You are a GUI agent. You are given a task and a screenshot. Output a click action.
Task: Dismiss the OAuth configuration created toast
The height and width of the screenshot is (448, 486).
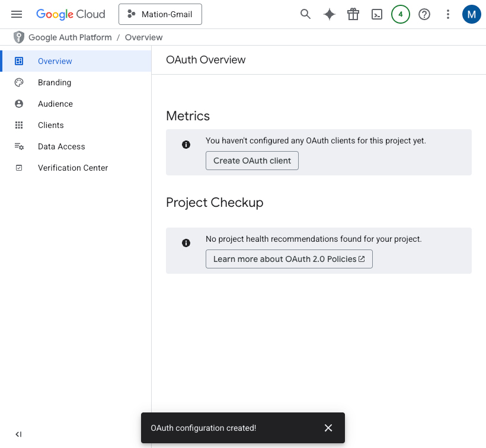tap(328, 428)
